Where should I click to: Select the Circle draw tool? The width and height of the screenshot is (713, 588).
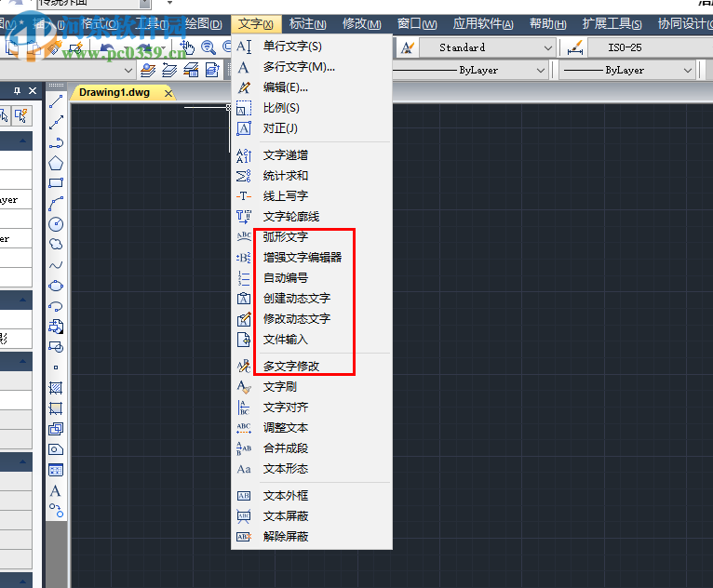click(x=56, y=224)
